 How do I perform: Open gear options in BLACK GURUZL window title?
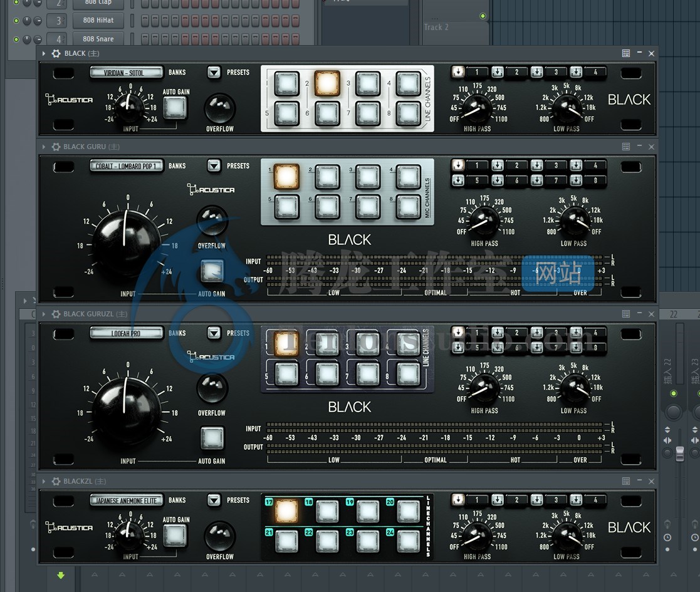[56, 314]
